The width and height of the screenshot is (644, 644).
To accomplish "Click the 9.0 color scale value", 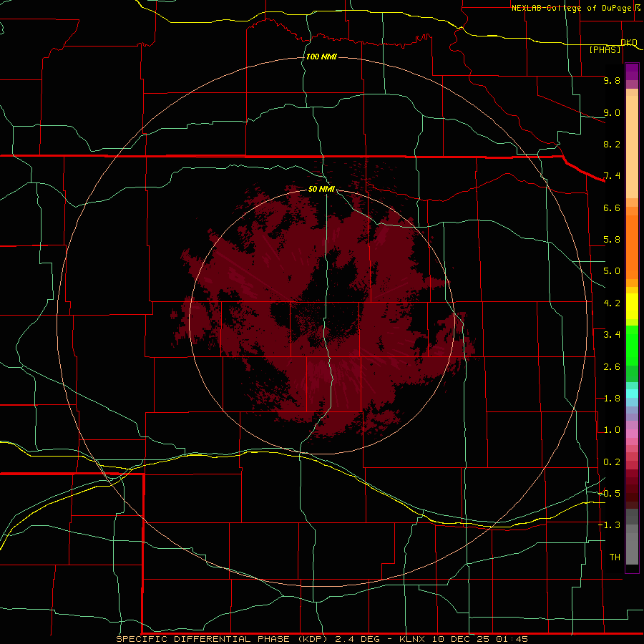I will point(612,112).
